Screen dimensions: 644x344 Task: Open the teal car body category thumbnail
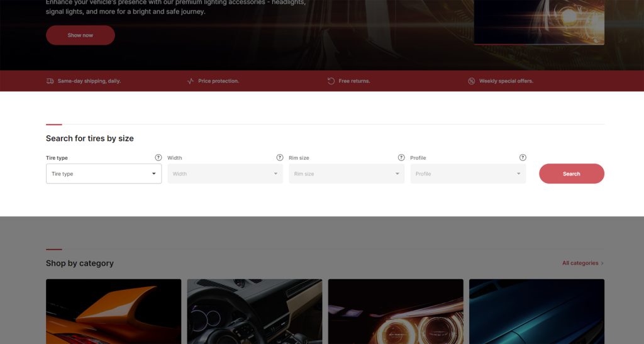tap(536, 312)
